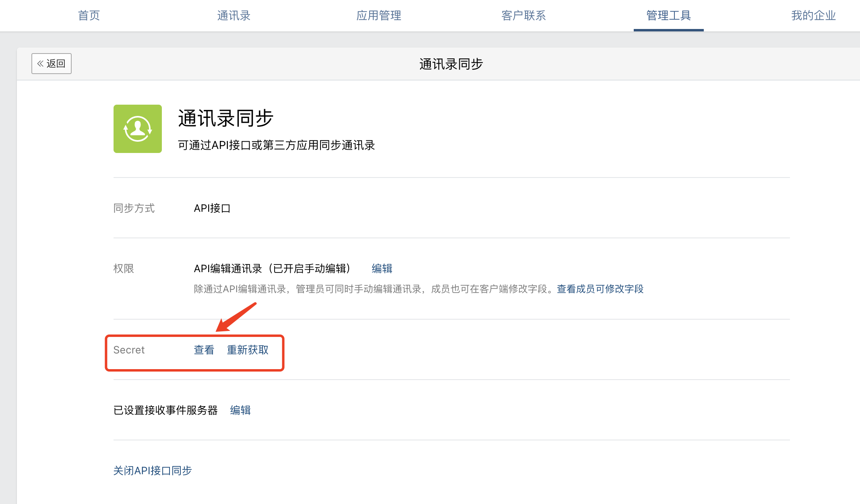Click the Secret label text
The image size is (860, 504).
(x=129, y=350)
